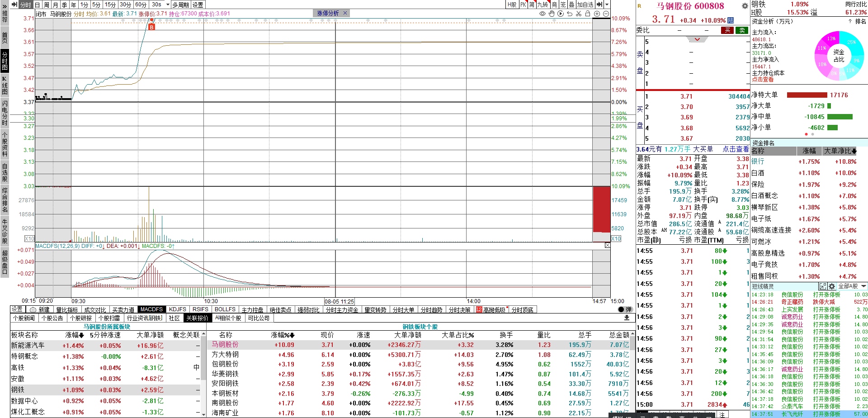Select the red first page dot in 资金分析
This screenshot has width=868, height=418.
pos(807,134)
